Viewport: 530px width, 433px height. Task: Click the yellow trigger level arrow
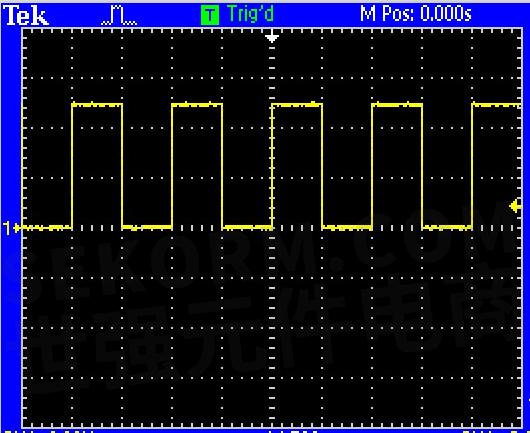pyautogui.click(x=515, y=206)
